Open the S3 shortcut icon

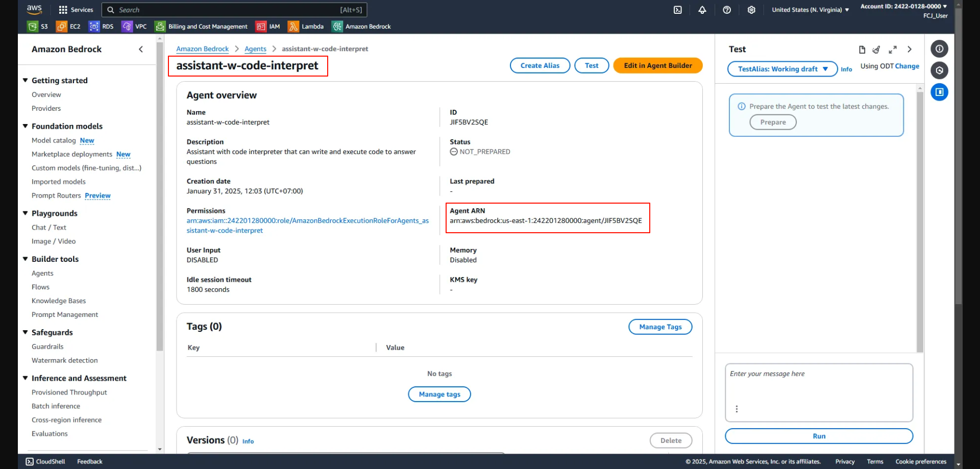tap(33, 27)
